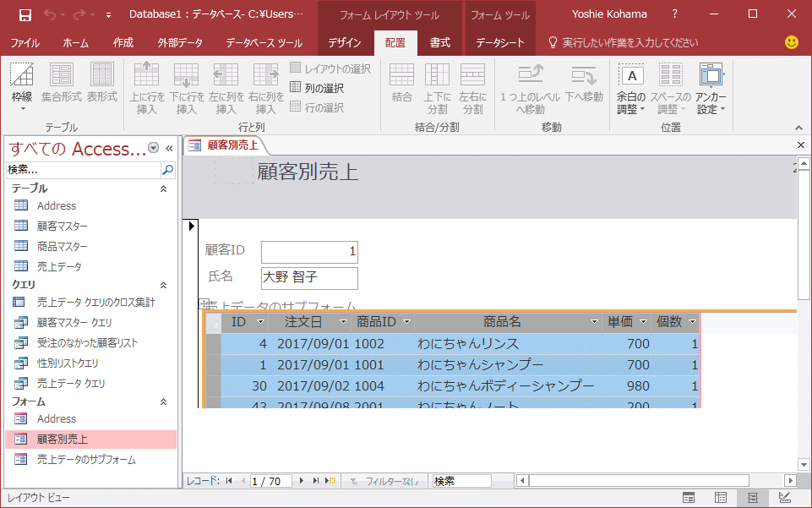812x508 pixels.
Task: Click 行の選択 button
Action: pyautogui.click(x=317, y=107)
